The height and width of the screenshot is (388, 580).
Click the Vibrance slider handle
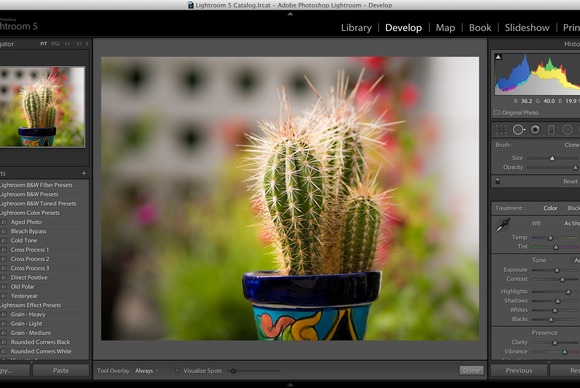pyautogui.click(x=564, y=352)
